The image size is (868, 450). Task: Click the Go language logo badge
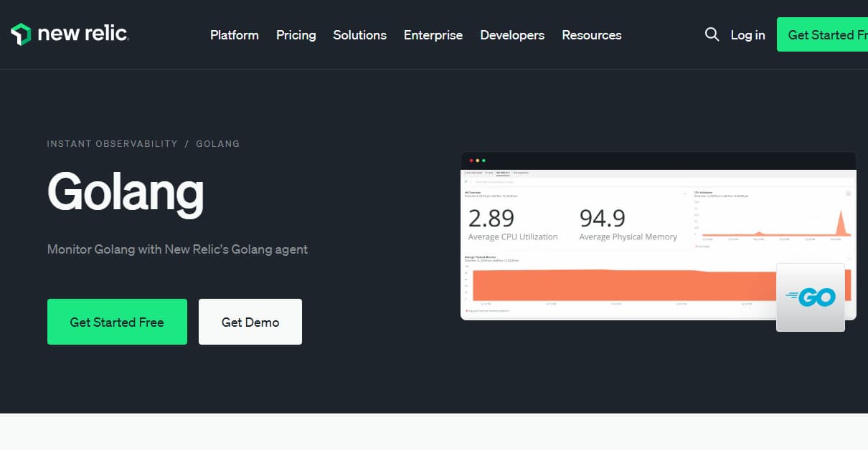(811, 298)
